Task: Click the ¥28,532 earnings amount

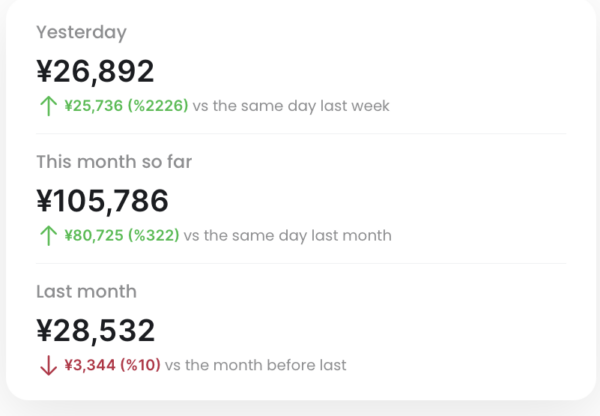Action: pyautogui.click(x=95, y=331)
